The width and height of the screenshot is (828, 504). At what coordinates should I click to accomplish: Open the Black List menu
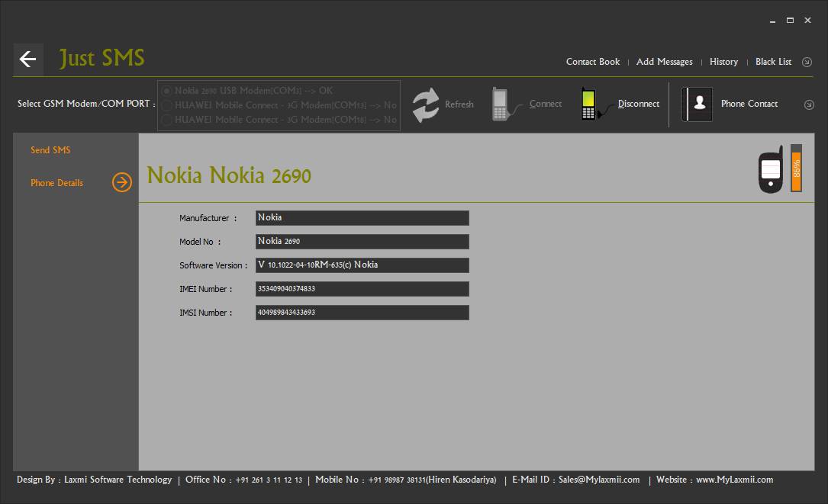[773, 62]
